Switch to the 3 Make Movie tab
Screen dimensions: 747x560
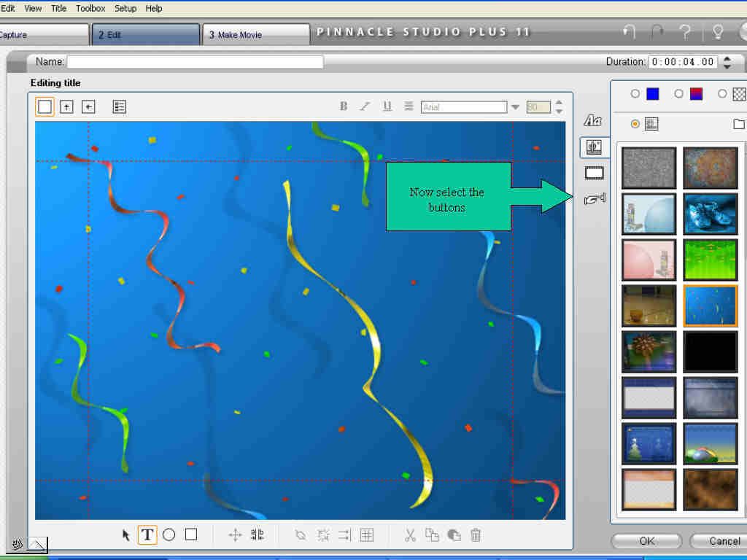coord(256,34)
